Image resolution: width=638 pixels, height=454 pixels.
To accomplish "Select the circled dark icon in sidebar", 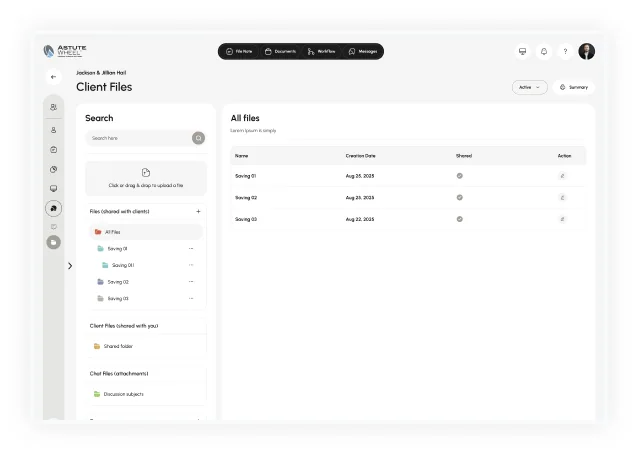I will tap(53, 208).
